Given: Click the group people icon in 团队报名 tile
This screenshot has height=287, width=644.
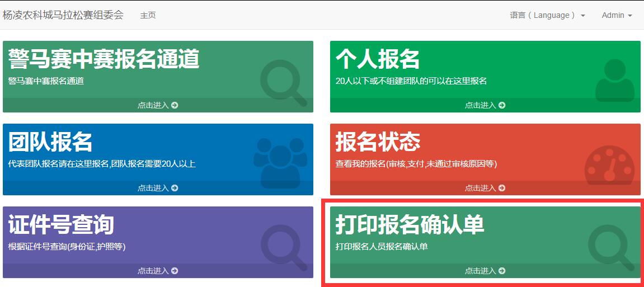Looking at the screenshot, I should (x=280, y=162).
